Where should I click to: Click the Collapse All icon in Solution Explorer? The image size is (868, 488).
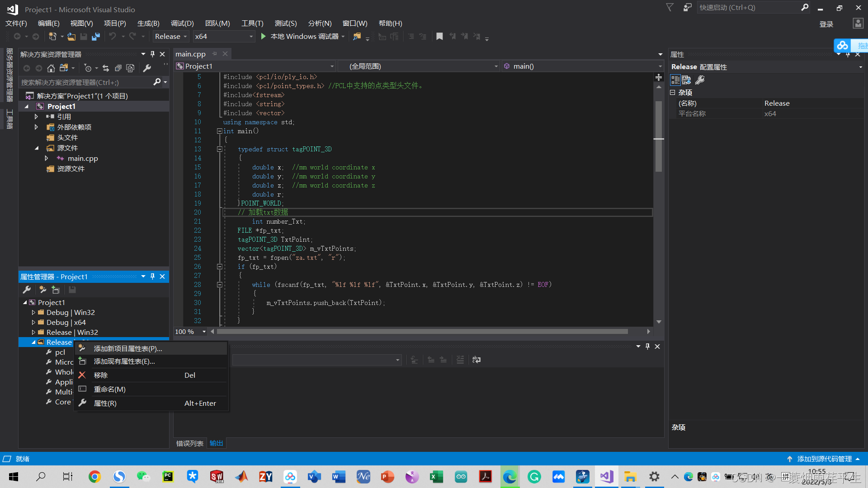[x=118, y=68]
